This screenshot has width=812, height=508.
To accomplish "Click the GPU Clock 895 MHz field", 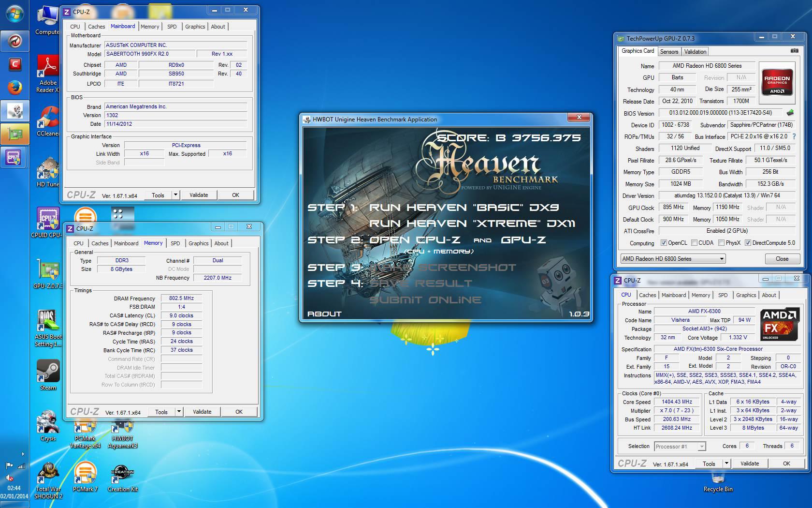I will tap(673, 208).
